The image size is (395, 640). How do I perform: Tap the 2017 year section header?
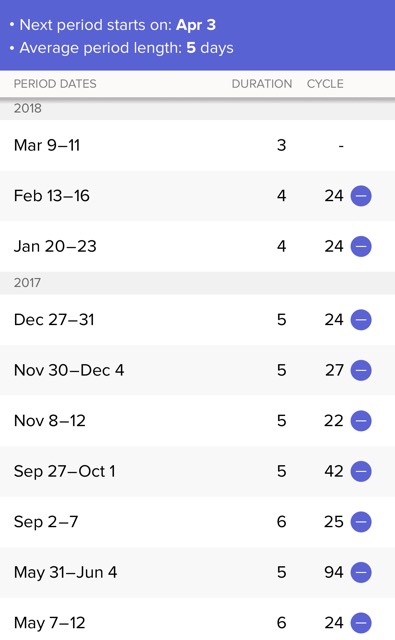click(x=198, y=283)
